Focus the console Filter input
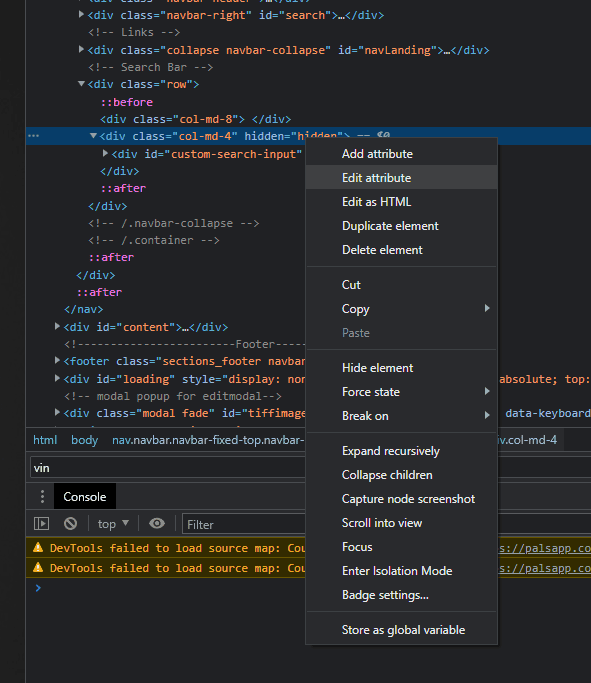The width and height of the screenshot is (591, 683). (244, 524)
